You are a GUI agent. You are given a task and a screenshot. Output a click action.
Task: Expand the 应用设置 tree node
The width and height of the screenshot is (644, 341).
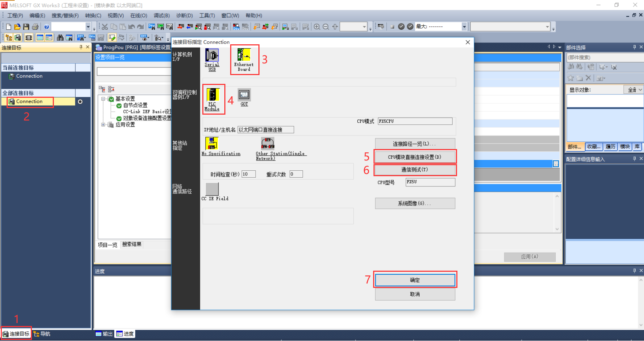pos(104,125)
